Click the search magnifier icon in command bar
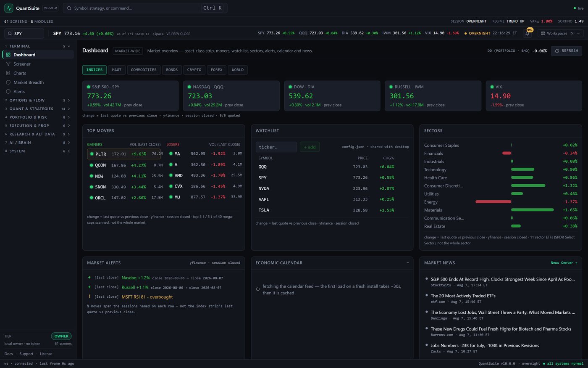The image size is (588, 368). 69,8
